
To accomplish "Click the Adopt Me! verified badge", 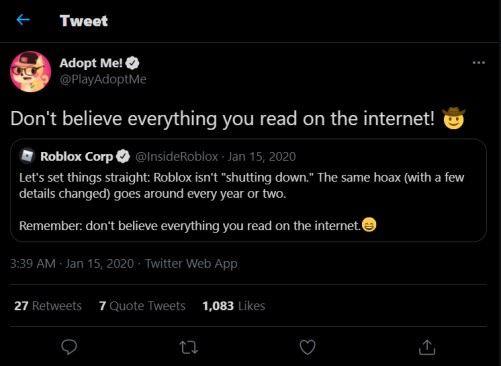I will click(x=132, y=63).
